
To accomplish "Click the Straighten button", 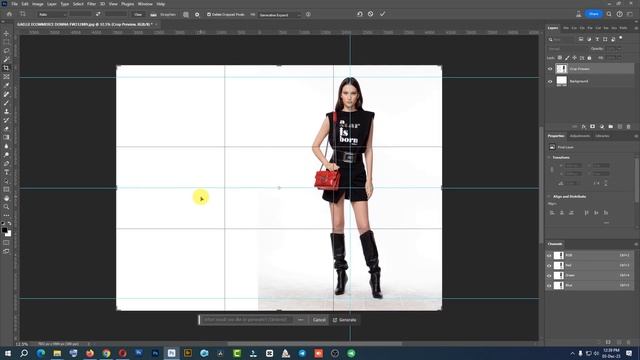I will tap(164, 14).
